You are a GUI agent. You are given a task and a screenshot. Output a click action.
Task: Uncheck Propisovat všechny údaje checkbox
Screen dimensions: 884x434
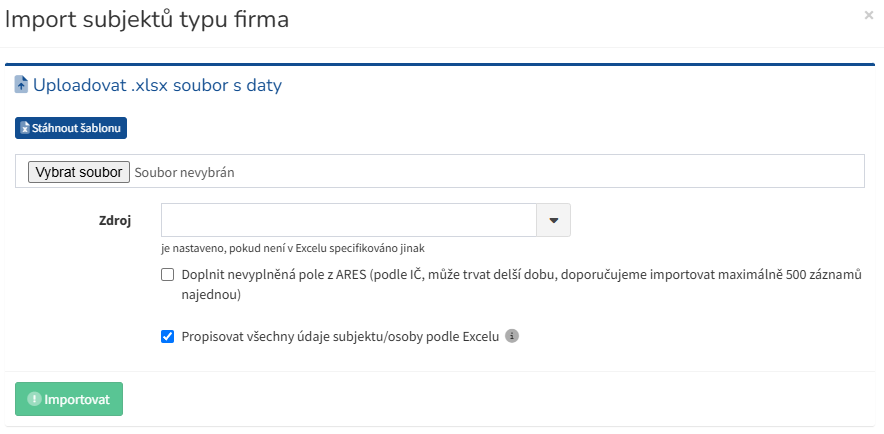tap(167, 337)
